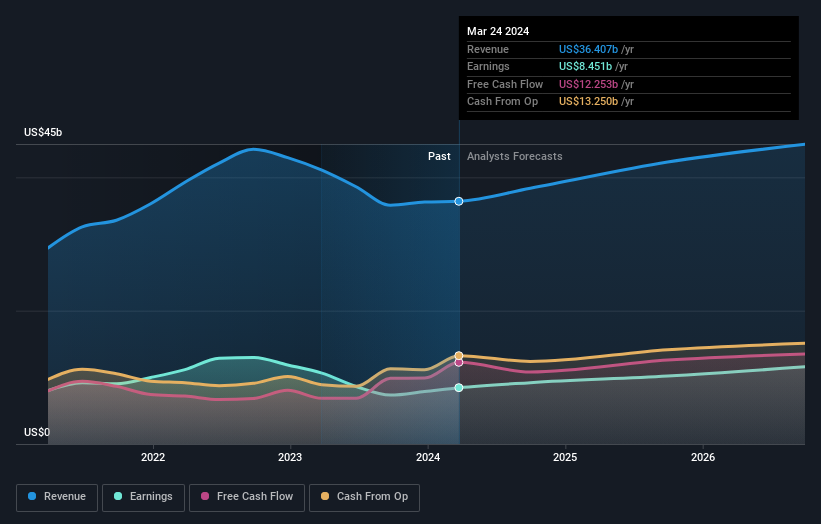The image size is (821, 524).
Task: Click the US$45b y-axis label
Action: (x=43, y=132)
